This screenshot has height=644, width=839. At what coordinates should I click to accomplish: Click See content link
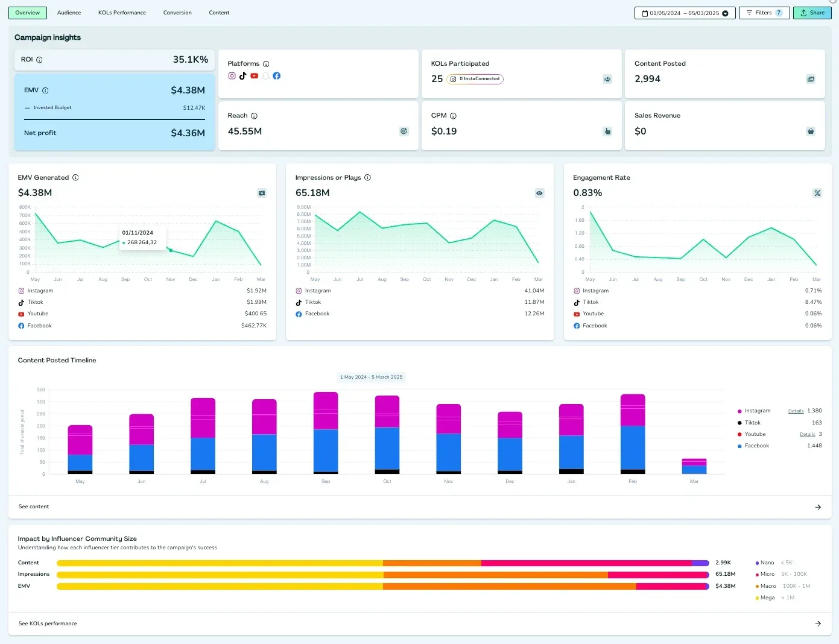tap(34, 507)
